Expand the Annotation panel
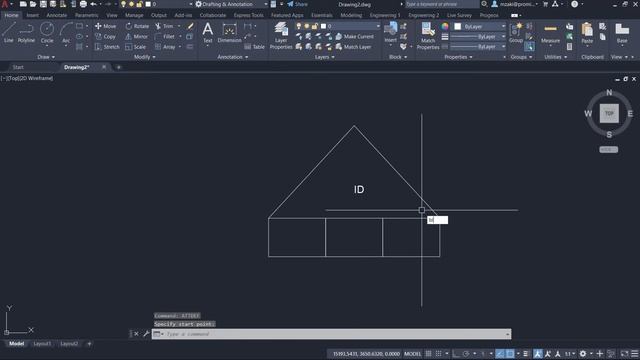This screenshot has height=360, width=640. tap(233, 57)
